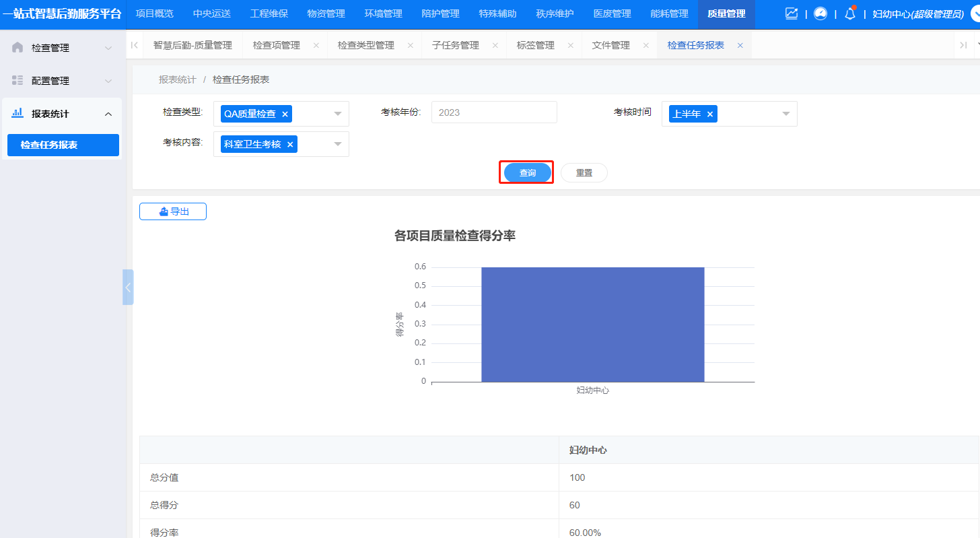Collapse the 报表统计 sidebar menu

108,114
